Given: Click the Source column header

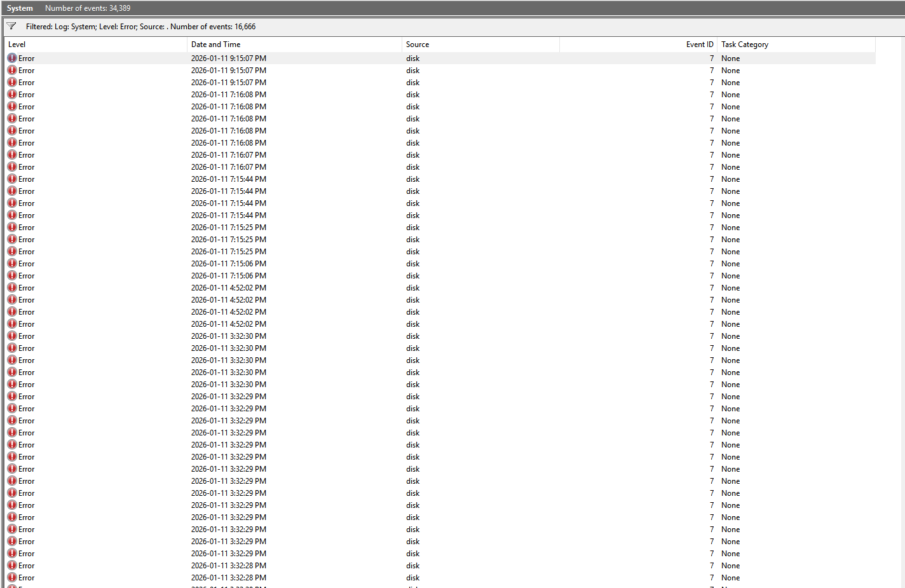Looking at the screenshot, I should [x=480, y=44].
